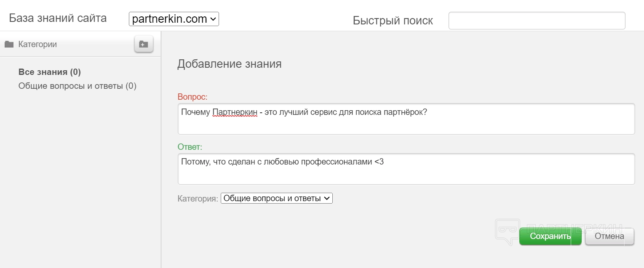Select "Все знания (0)" in the sidebar

pyautogui.click(x=50, y=72)
